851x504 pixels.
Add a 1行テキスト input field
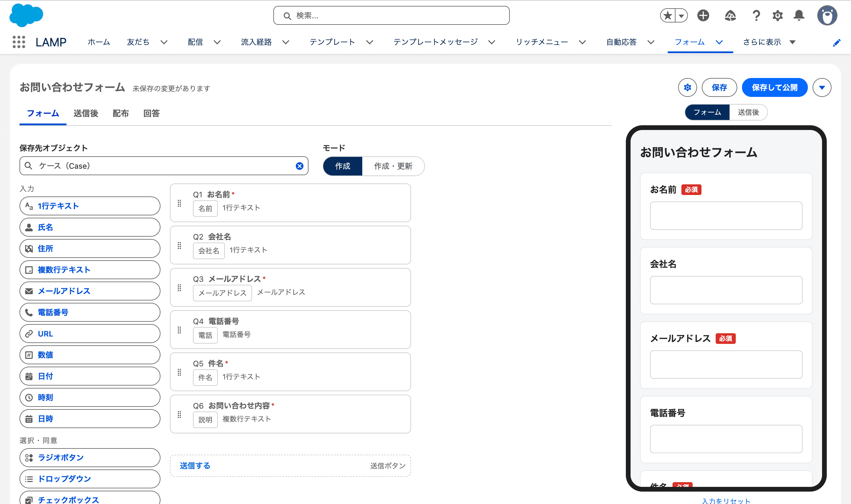(x=90, y=206)
